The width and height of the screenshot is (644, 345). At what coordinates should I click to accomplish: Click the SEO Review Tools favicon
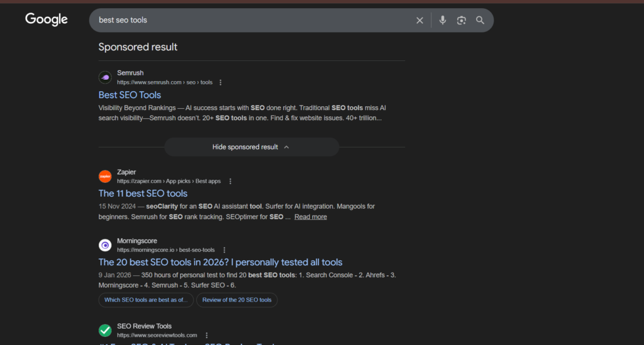click(105, 331)
